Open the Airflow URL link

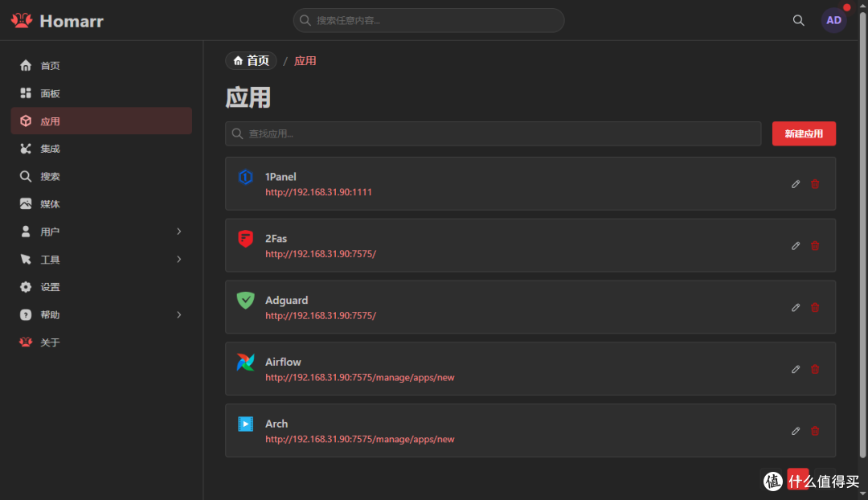pyautogui.click(x=360, y=377)
